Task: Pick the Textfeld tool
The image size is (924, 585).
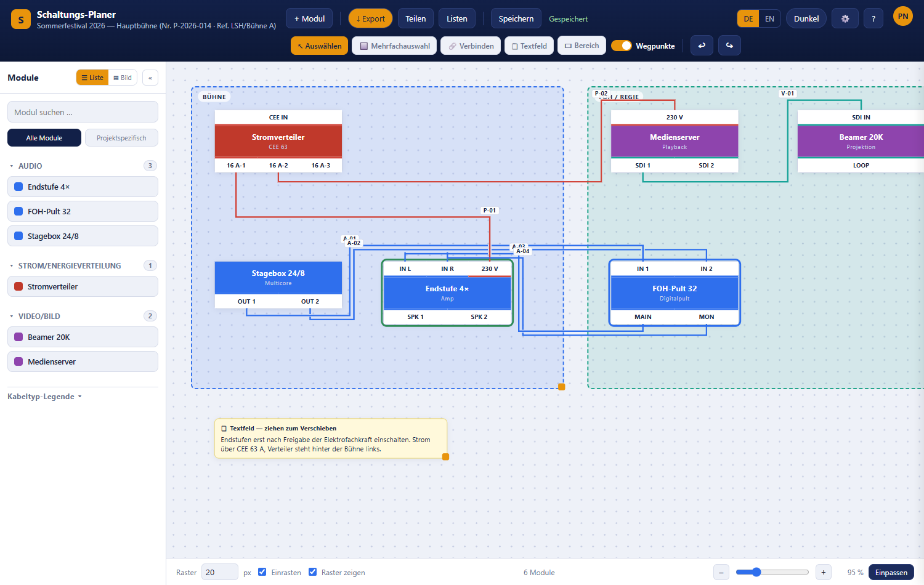Action: point(529,46)
